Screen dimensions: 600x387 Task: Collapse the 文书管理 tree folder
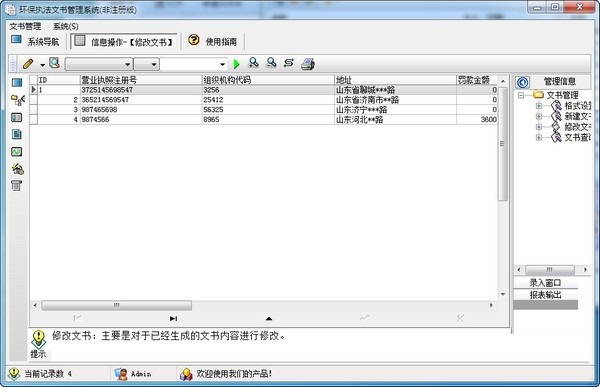pos(521,95)
